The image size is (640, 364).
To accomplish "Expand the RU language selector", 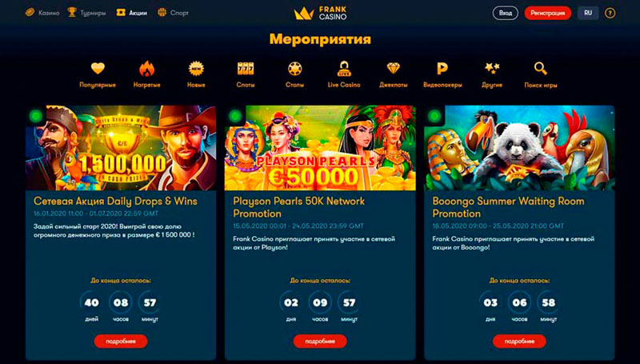I will click(x=588, y=13).
